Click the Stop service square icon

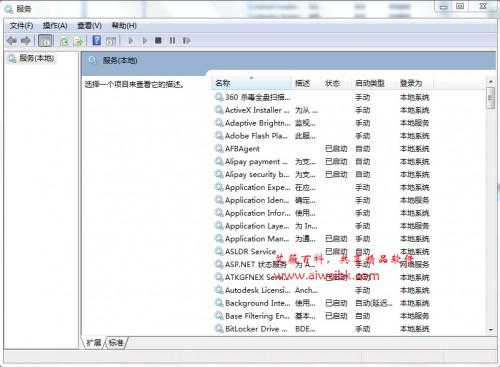(158, 41)
